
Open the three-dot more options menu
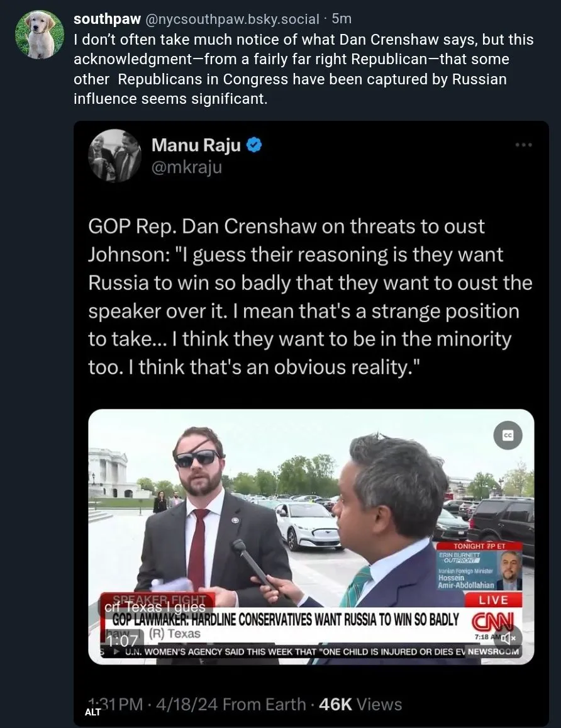(x=523, y=145)
